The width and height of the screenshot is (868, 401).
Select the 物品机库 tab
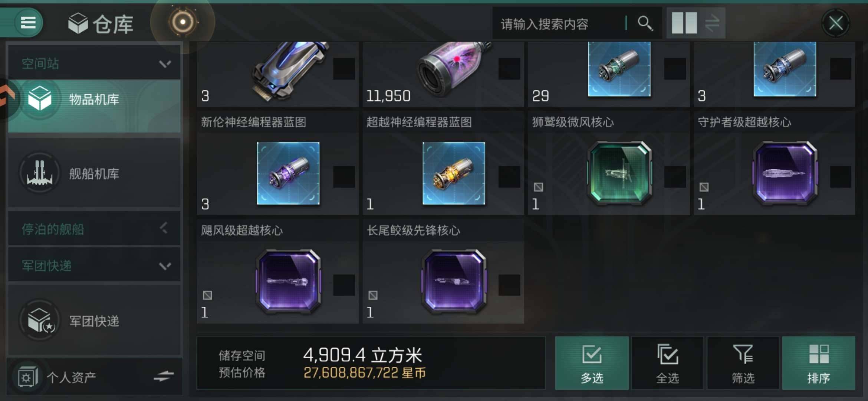tap(94, 99)
